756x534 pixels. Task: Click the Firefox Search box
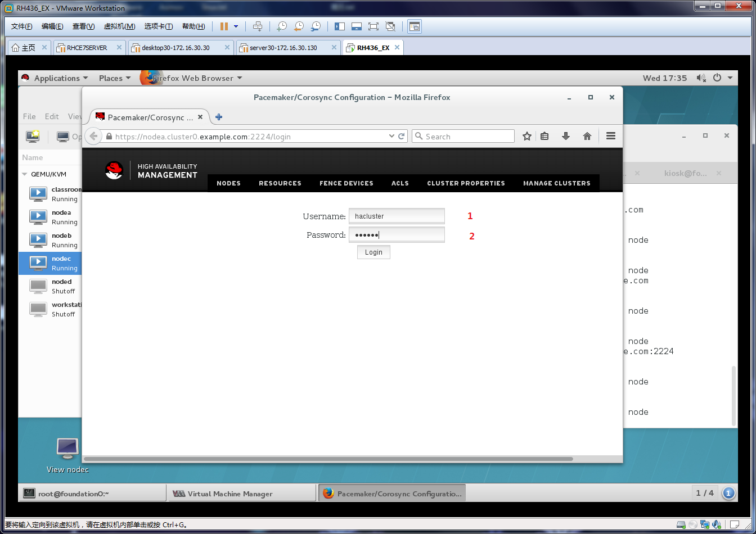pyautogui.click(x=463, y=136)
